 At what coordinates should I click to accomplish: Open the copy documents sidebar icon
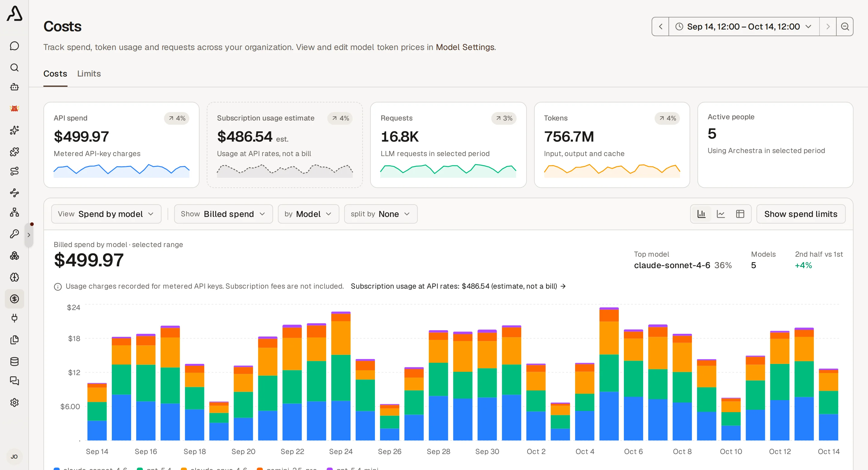click(14, 340)
